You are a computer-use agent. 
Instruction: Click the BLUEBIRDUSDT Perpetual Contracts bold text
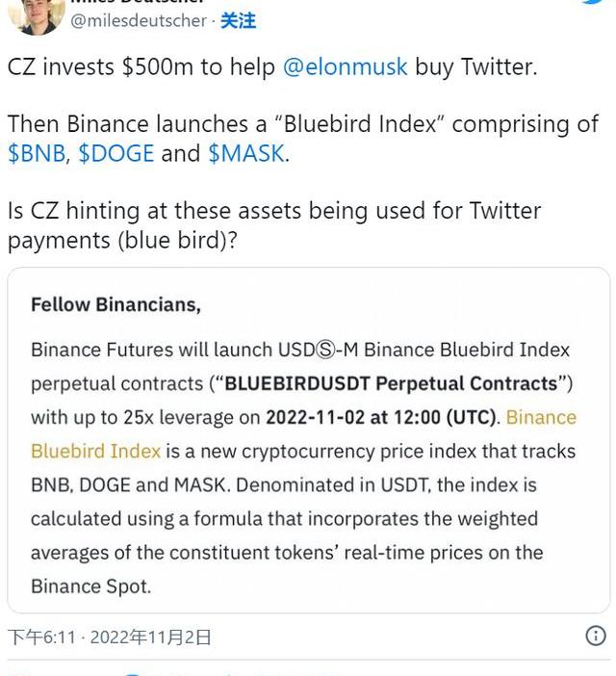point(395,383)
